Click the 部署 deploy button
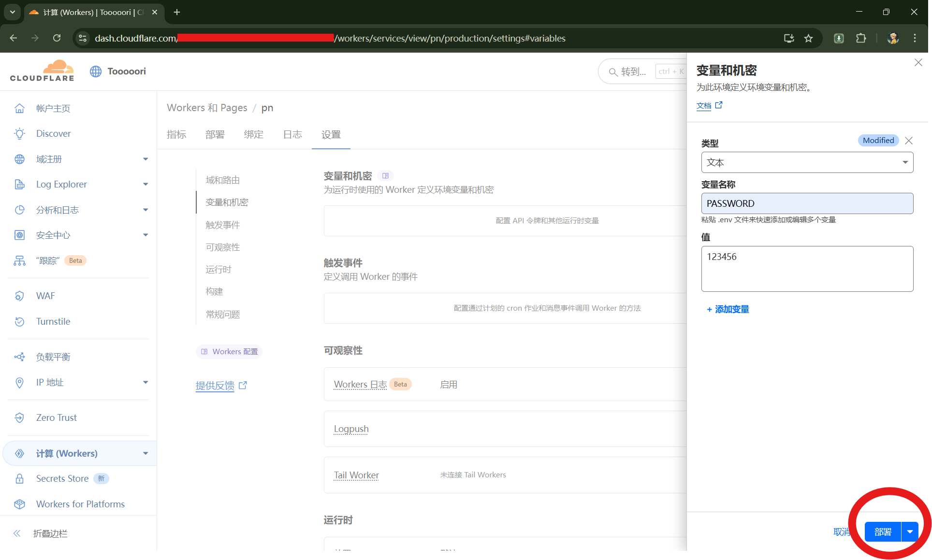932x560 pixels. (883, 531)
